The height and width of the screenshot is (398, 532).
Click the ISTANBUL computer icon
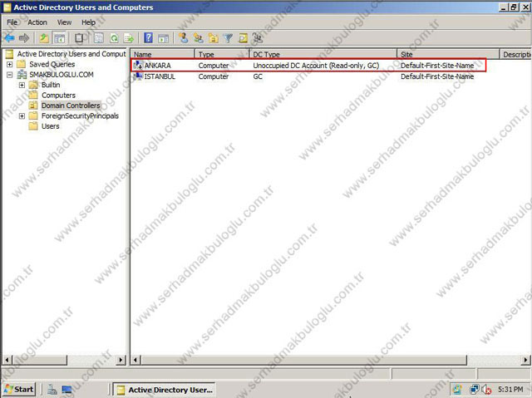pos(138,76)
